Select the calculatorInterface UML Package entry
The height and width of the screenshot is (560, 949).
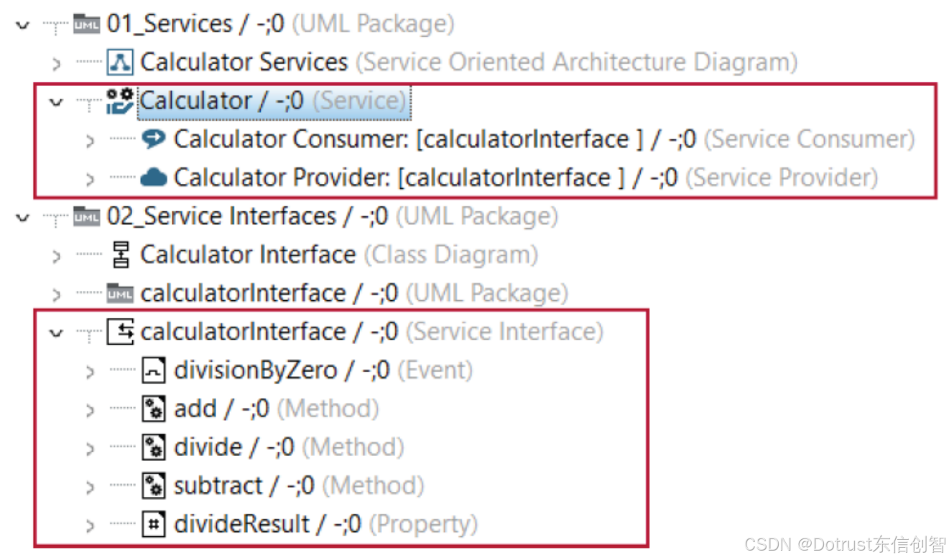[338, 293]
